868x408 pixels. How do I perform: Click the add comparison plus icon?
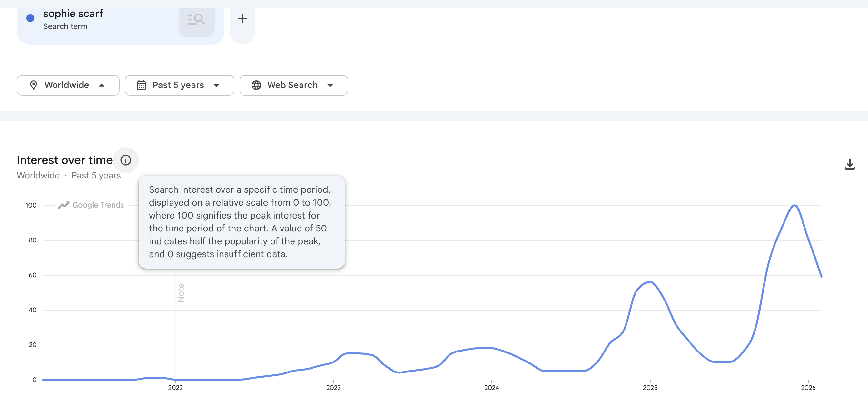[242, 18]
